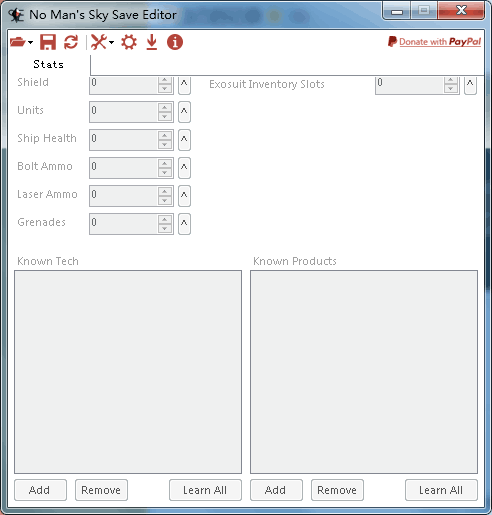This screenshot has width=492, height=515.
Task: Open a save file with folder icon
Action: pos(18,42)
